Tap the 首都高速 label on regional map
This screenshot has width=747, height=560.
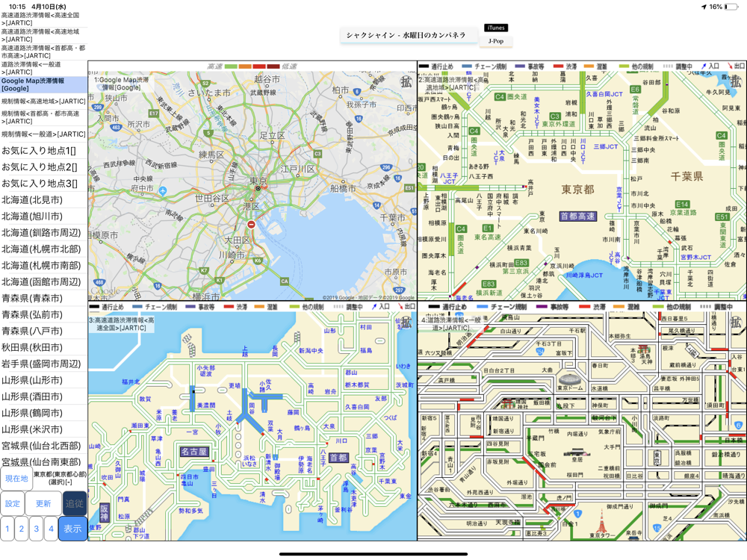coord(577,217)
